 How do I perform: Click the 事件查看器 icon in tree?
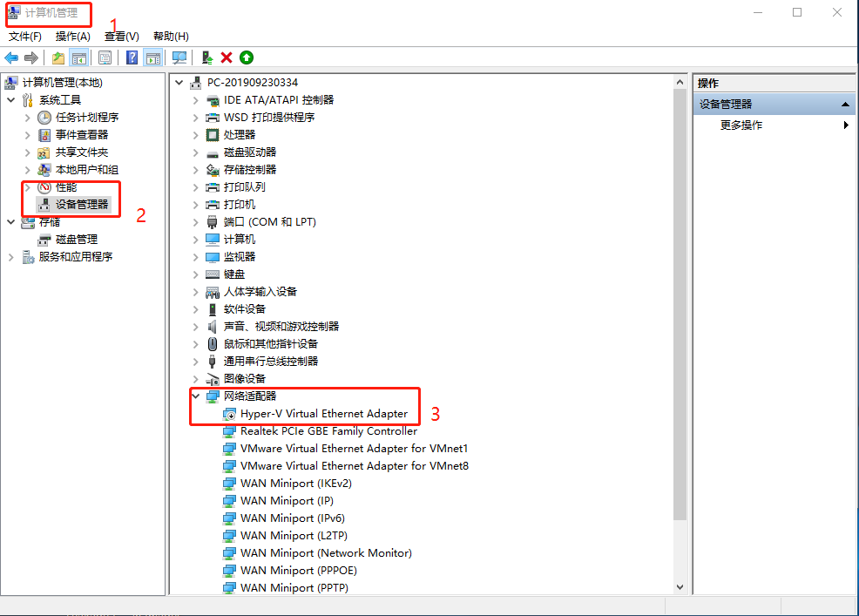pyautogui.click(x=44, y=135)
